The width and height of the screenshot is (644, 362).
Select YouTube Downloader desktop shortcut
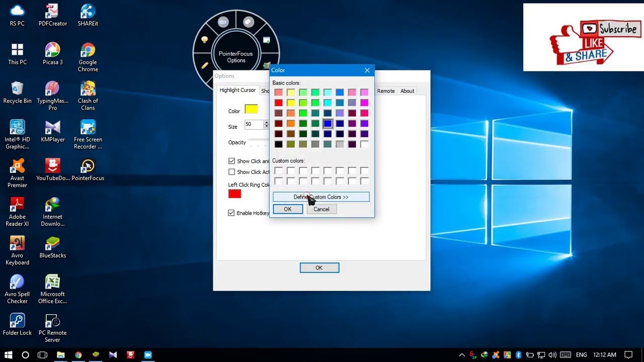tap(53, 170)
